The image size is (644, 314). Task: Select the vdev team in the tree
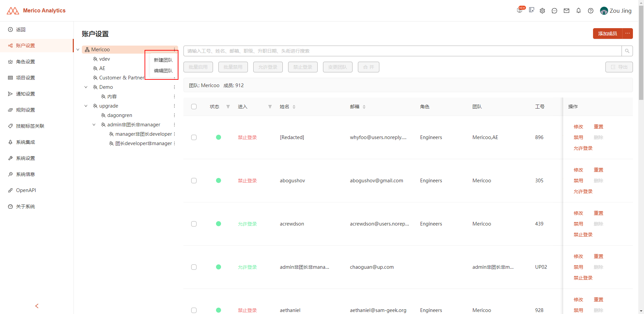pos(104,59)
